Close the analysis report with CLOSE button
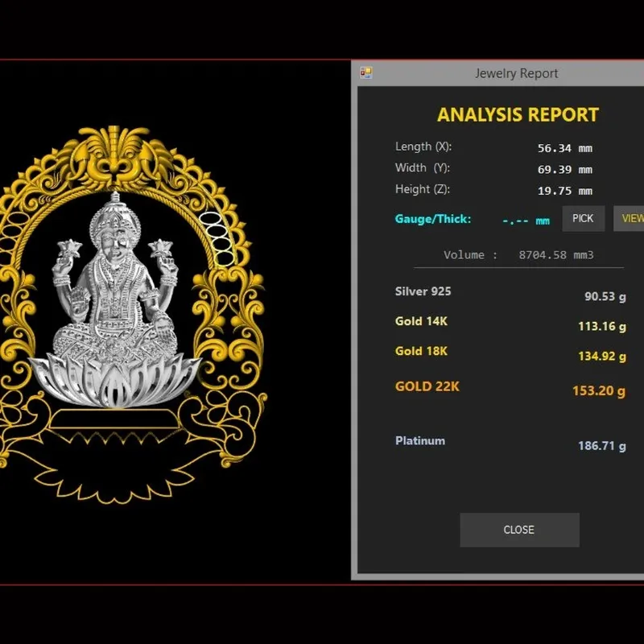644x644 pixels. pos(519,530)
